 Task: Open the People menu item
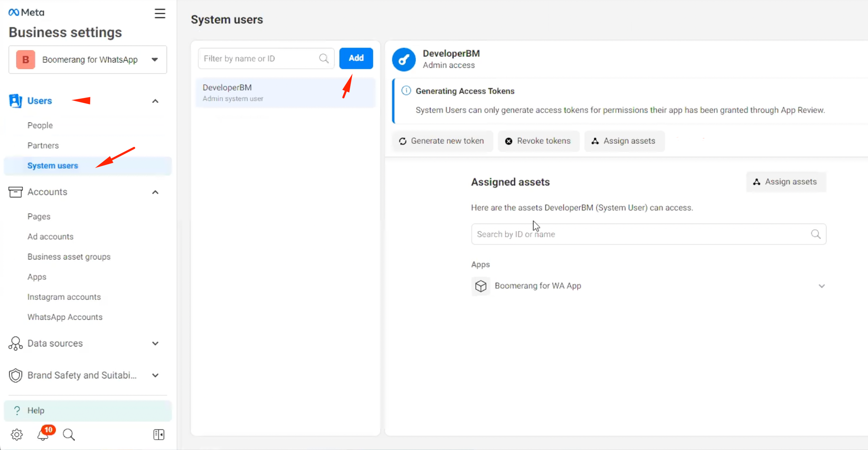coord(40,125)
